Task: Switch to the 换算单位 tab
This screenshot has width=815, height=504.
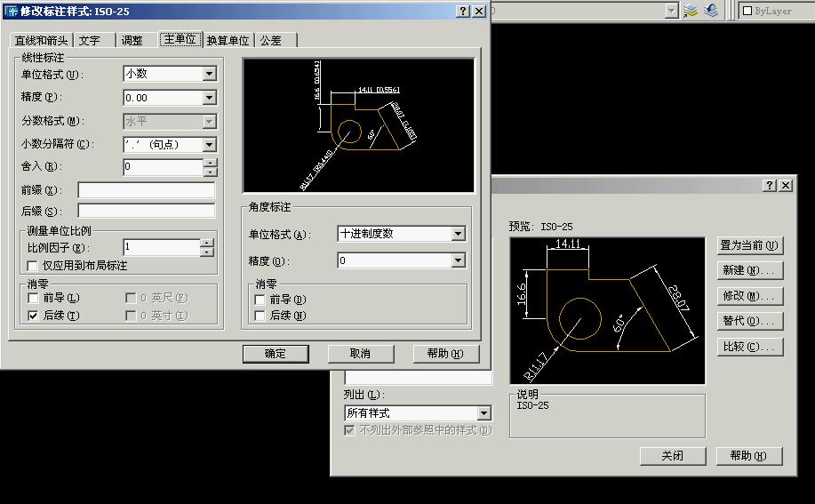Action: click(228, 41)
